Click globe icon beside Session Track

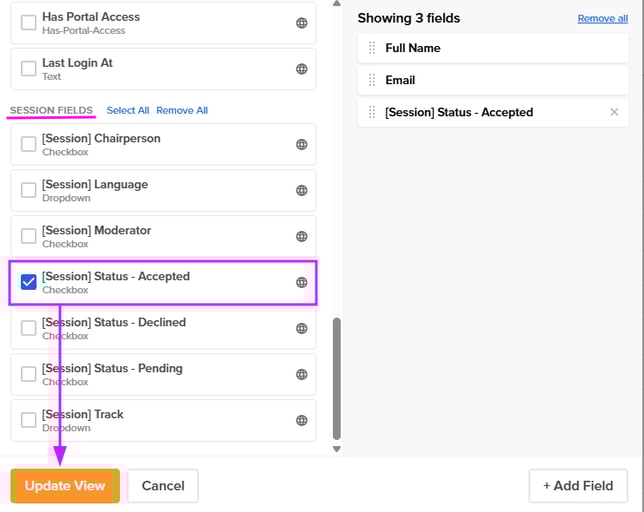tap(301, 420)
